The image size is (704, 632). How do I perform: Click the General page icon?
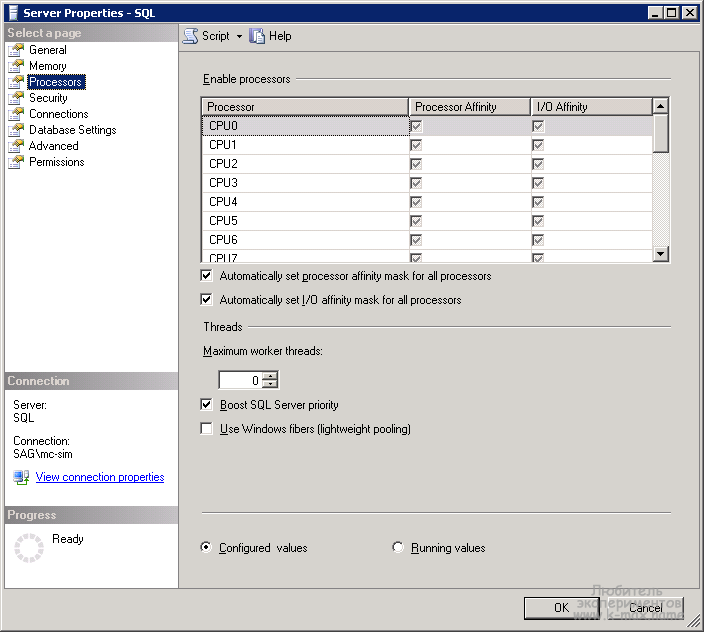[x=16, y=50]
